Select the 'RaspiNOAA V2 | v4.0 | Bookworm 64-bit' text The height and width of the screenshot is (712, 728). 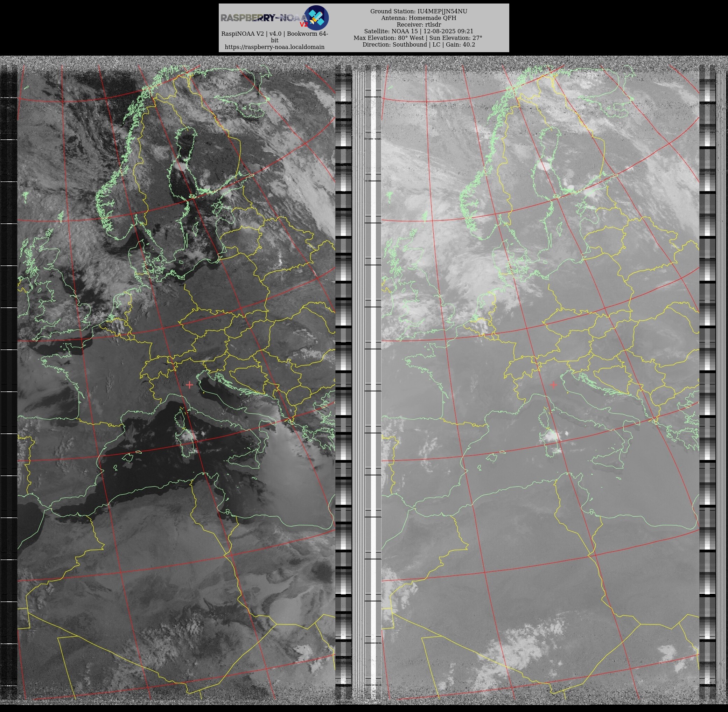274,37
